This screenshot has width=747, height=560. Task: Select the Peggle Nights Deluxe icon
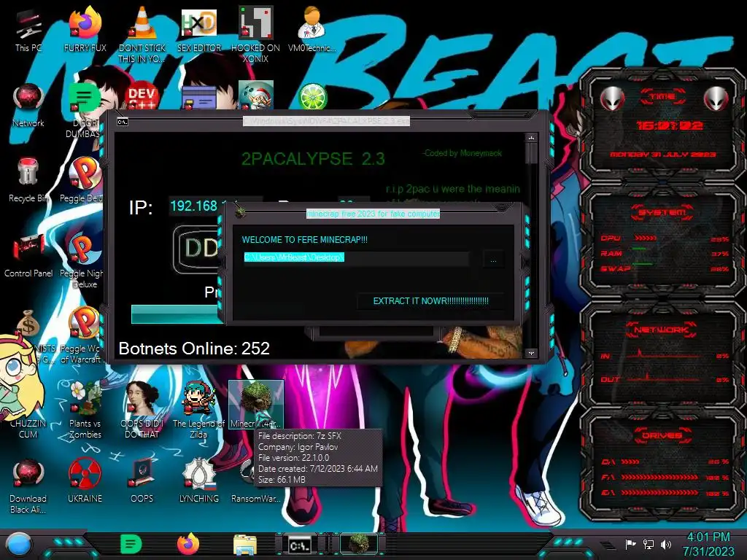point(85,261)
